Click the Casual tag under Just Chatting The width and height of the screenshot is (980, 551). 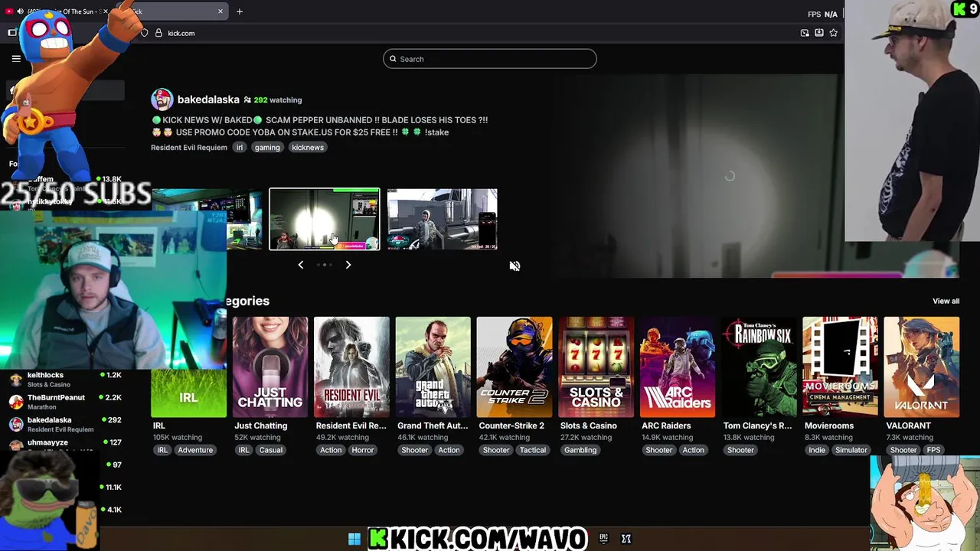271,450
